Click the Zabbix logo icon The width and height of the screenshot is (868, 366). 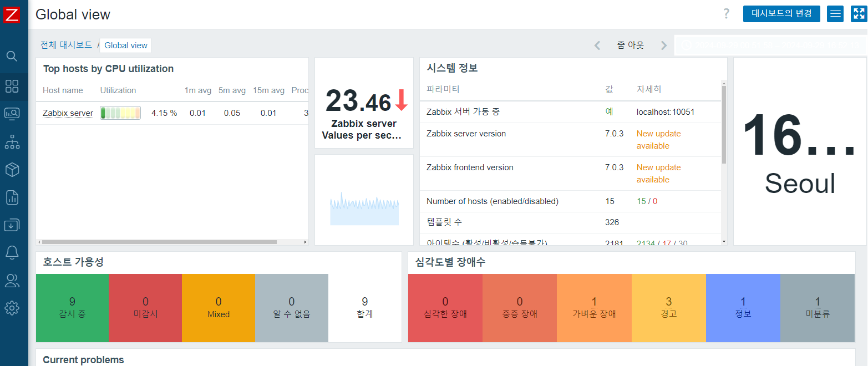pos(12,14)
